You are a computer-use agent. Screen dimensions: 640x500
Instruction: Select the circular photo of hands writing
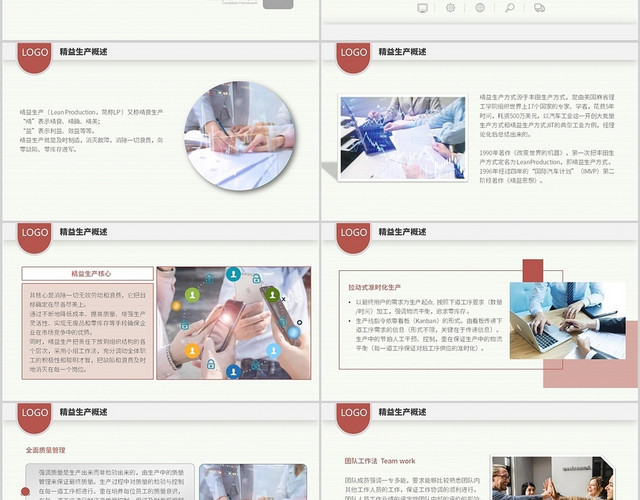point(240,135)
